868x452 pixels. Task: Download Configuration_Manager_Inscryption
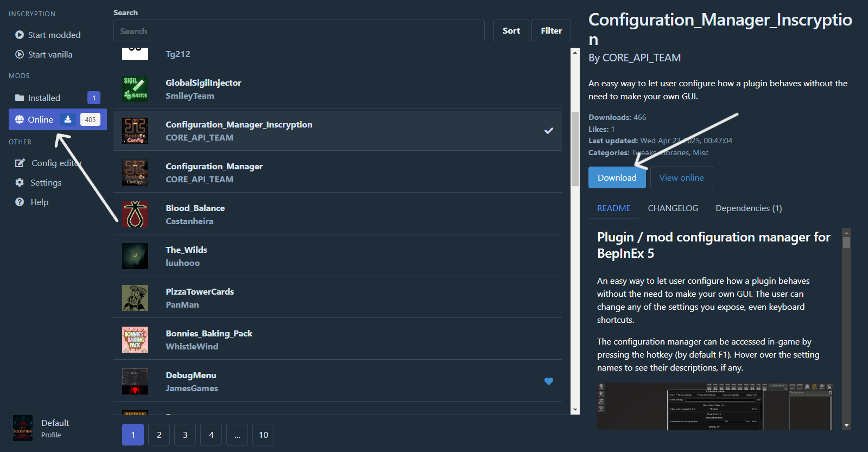pyautogui.click(x=617, y=177)
